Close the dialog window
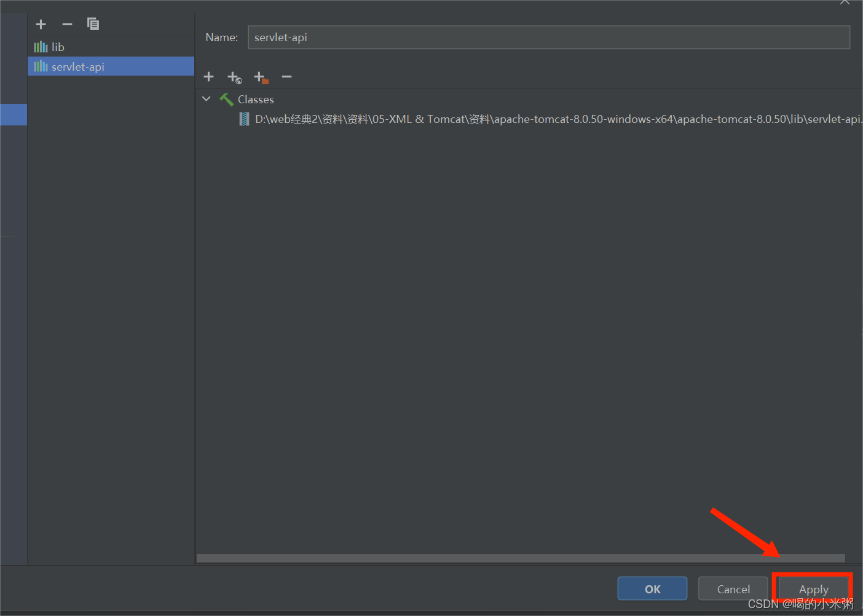The image size is (863, 616). [845, 2]
